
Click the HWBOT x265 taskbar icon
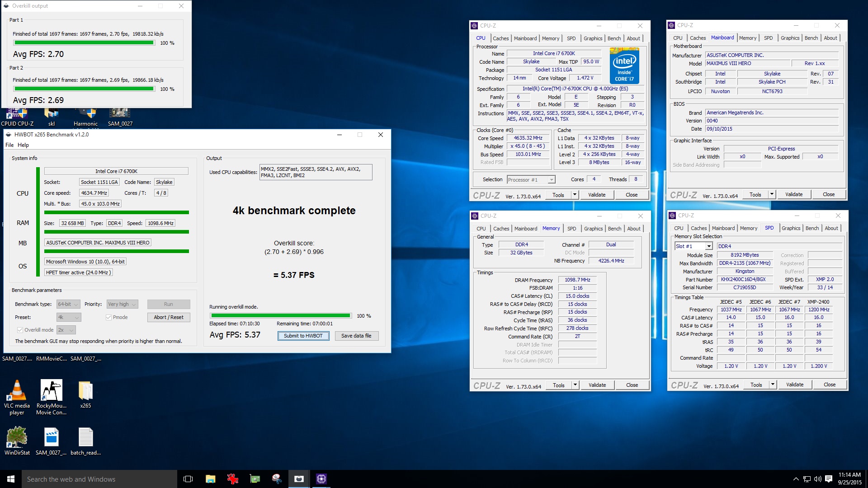pyautogui.click(x=299, y=479)
